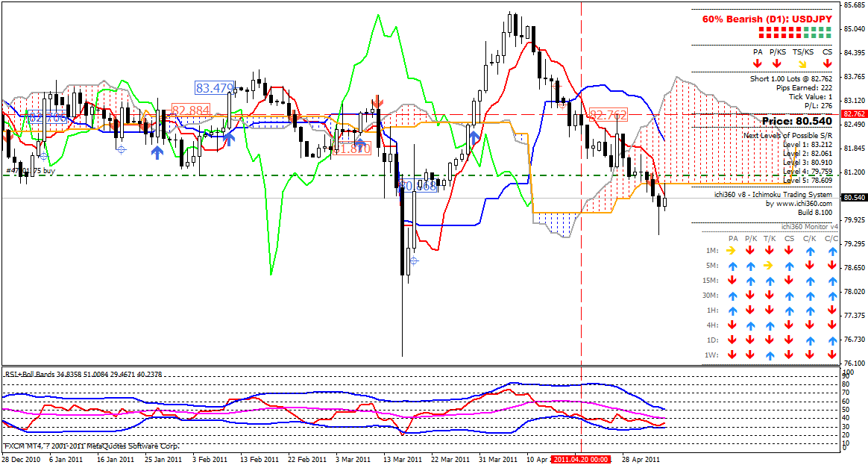Click the 4H row P/K up arrow
Screen dimensions: 868x465
(750, 325)
